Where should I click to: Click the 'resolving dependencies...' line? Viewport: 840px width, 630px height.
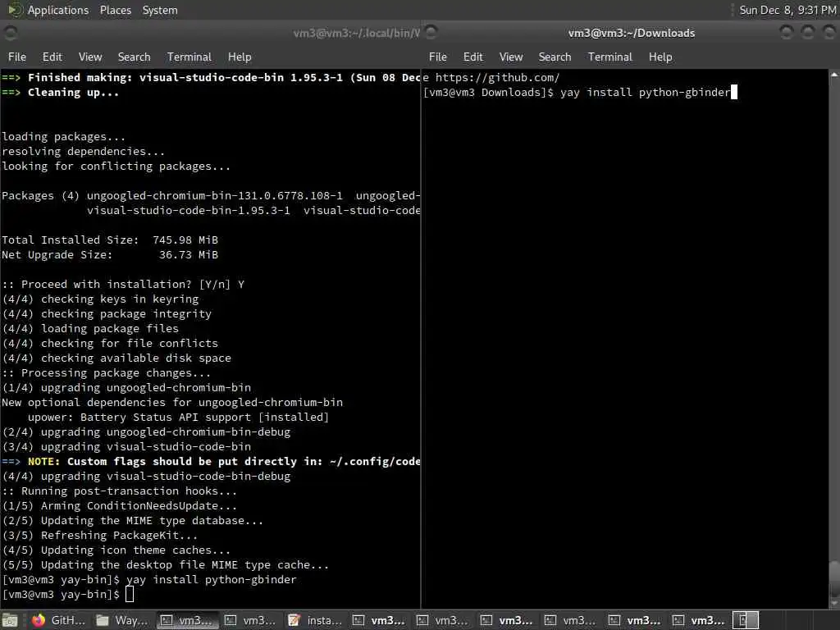(84, 152)
